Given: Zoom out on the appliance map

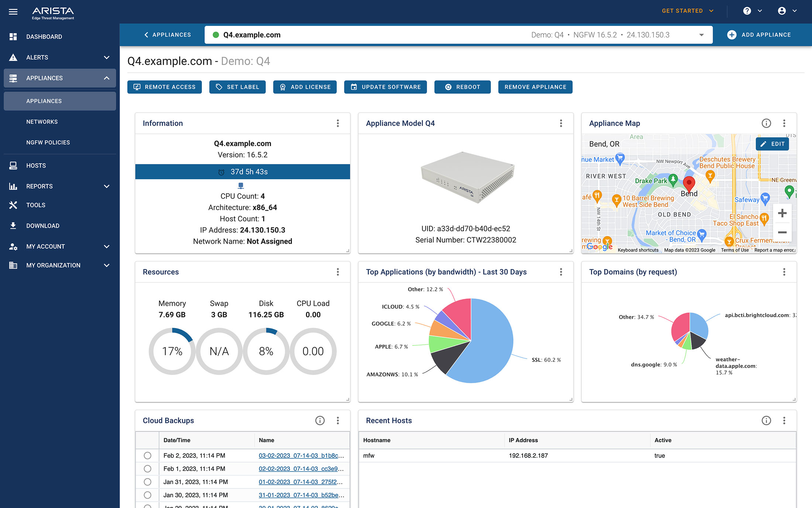Looking at the screenshot, I should point(782,232).
